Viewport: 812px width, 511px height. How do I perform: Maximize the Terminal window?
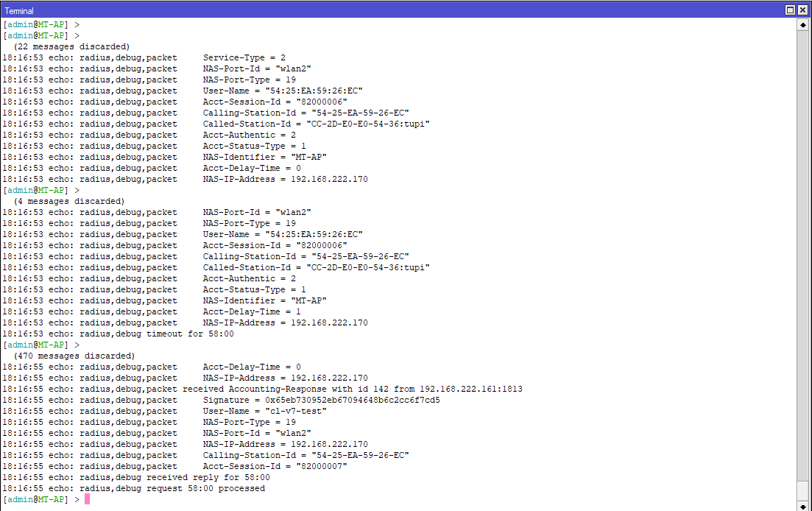790,10
